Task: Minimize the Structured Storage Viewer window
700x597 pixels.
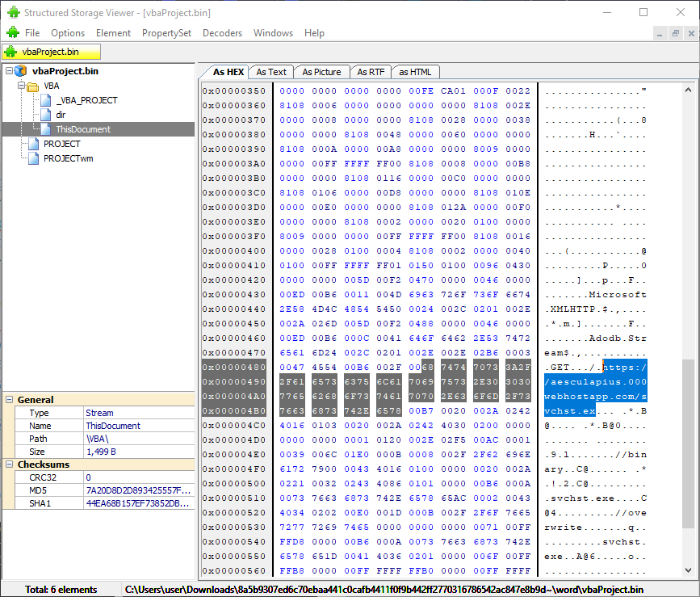Action: click(x=606, y=12)
